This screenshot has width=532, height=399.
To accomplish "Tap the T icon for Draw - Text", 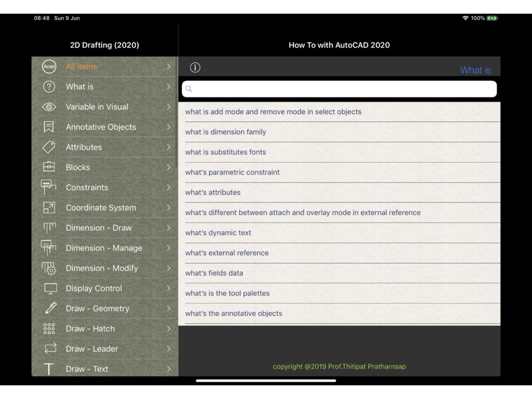I will [49, 369].
